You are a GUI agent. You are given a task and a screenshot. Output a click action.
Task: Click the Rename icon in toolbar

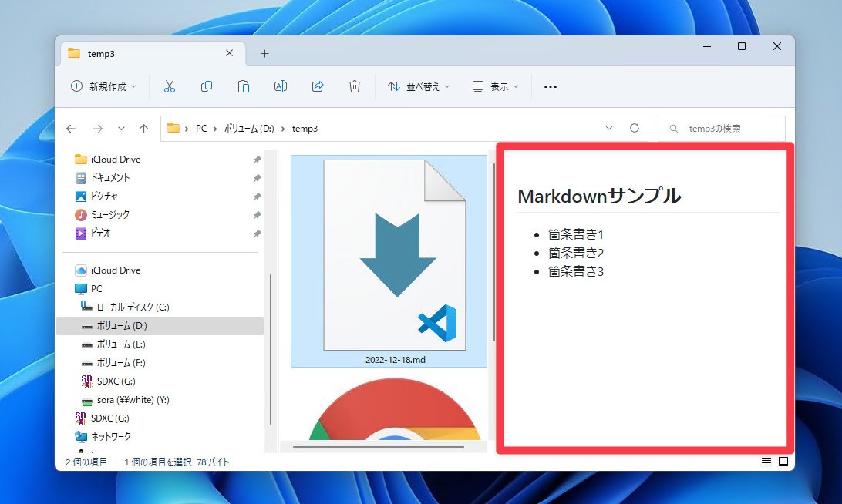281,86
